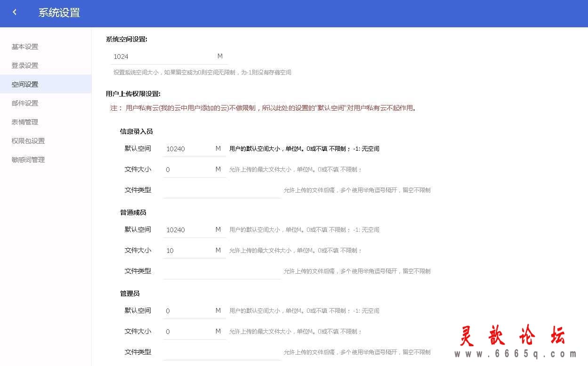Click the 系统空间设置 heading
This screenshot has width=588, height=366.
pyautogui.click(x=127, y=39)
